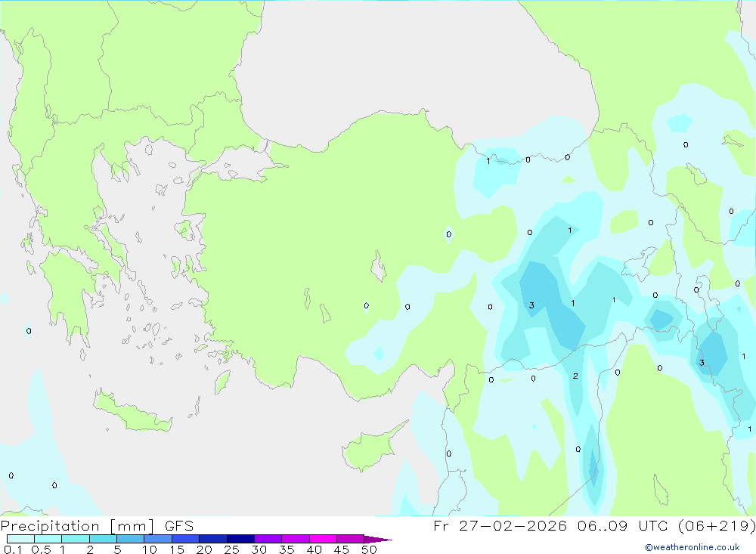The height and width of the screenshot is (554, 756).
Task: Click the legend label '5'
Action: pyautogui.click(x=117, y=549)
